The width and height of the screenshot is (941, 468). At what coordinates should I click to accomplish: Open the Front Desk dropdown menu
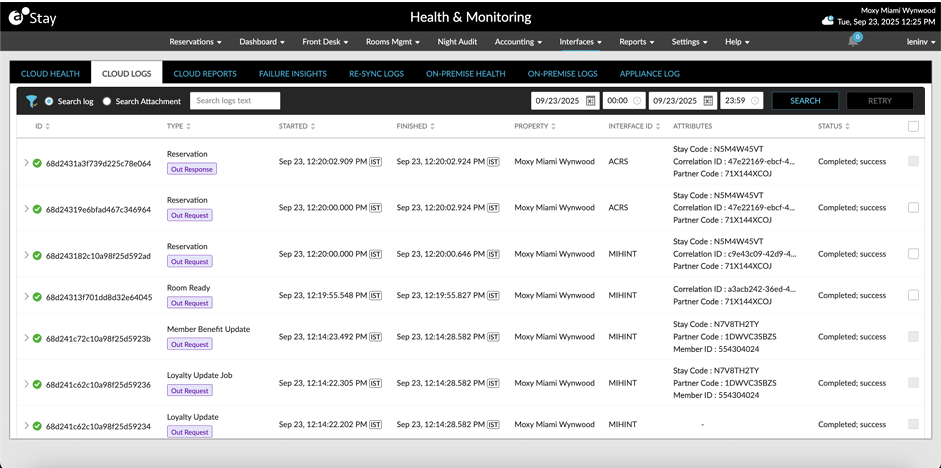[x=325, y=42]
